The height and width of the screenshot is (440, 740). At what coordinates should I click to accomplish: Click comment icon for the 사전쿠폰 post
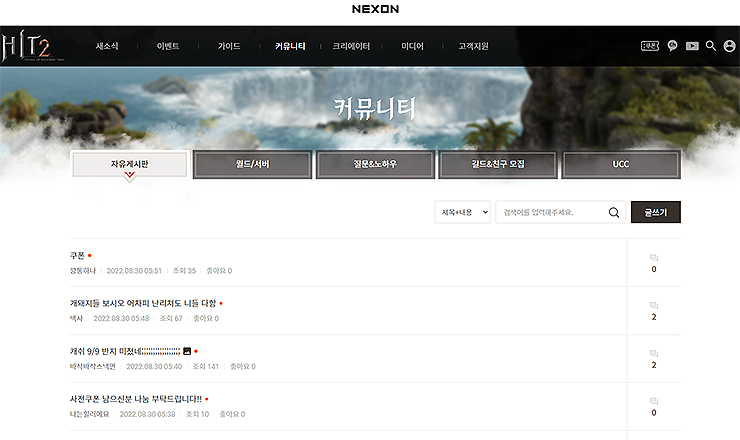pyautogui.click(x=654, y=401)
